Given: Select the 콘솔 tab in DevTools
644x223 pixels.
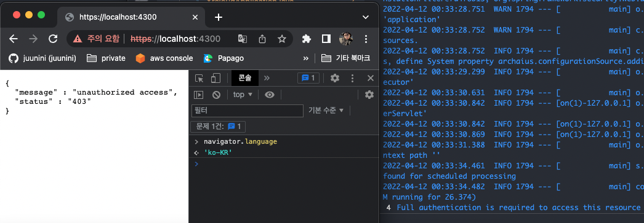Looking at the screenshot, I should click(x=245, y=78).
